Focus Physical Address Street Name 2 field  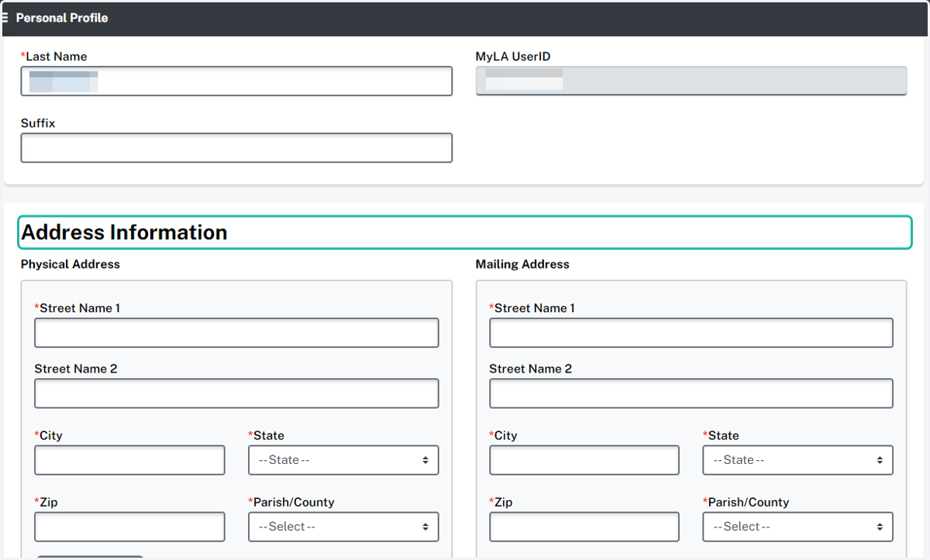tap(236, 393)
